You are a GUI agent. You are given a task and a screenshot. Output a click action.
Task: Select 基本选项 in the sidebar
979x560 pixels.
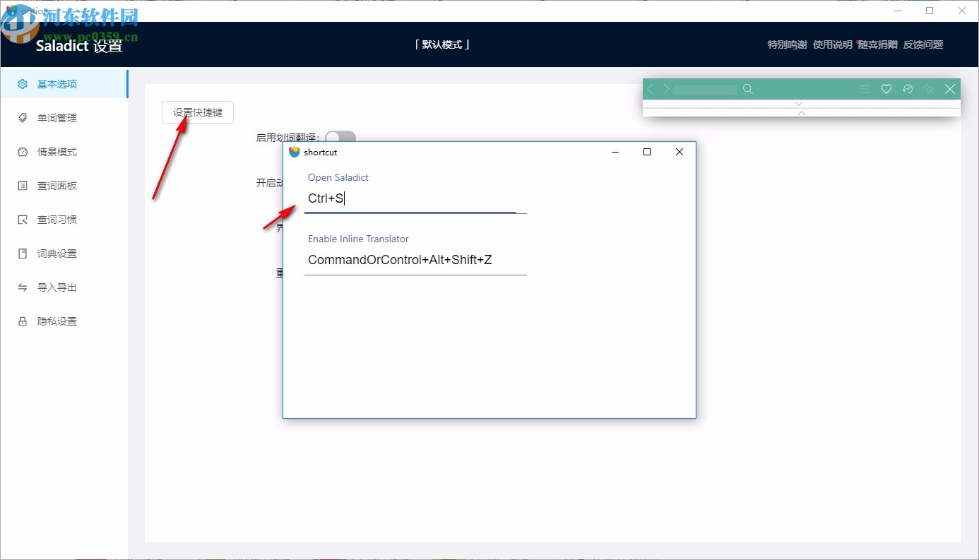point(64,84)
